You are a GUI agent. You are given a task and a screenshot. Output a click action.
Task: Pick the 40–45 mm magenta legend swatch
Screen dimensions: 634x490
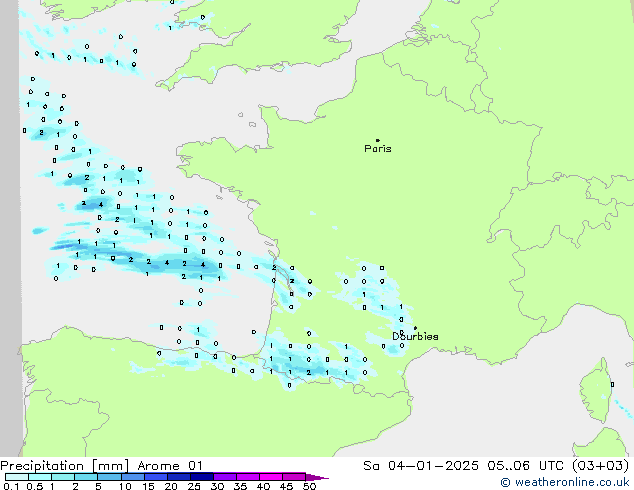pos(271,477)
